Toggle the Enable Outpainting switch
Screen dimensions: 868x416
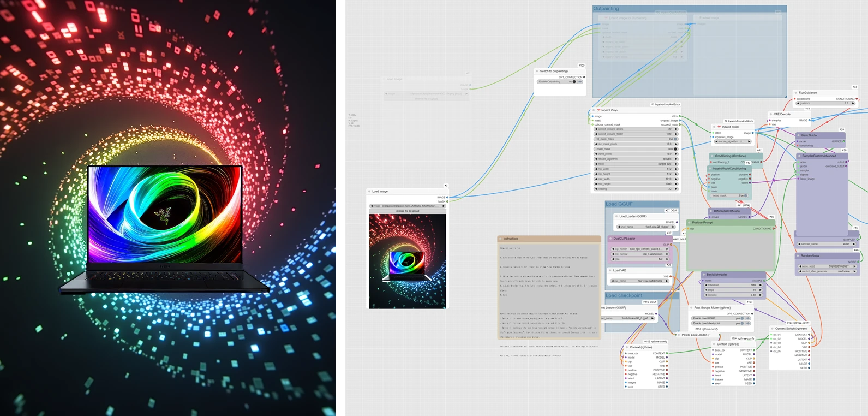click(x=574, y=82)
